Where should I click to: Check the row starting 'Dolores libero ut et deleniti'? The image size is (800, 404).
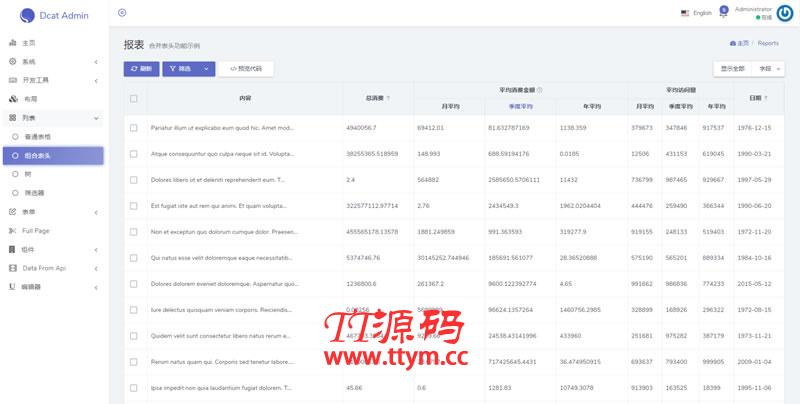point(134,180)
